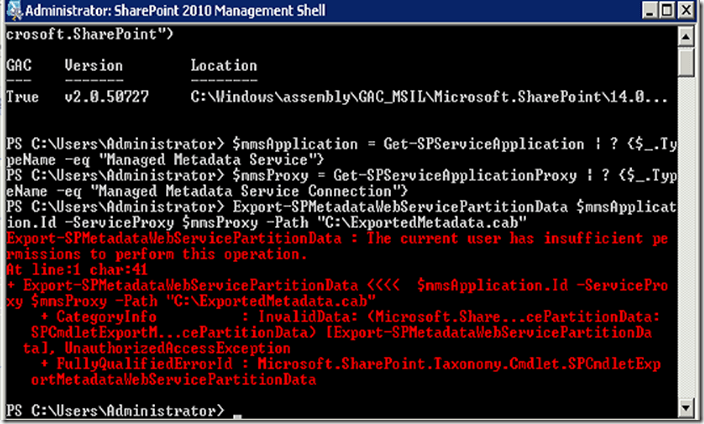Click the Version column header
Viewport: 704px width, 424px height.
click(94, 65)
